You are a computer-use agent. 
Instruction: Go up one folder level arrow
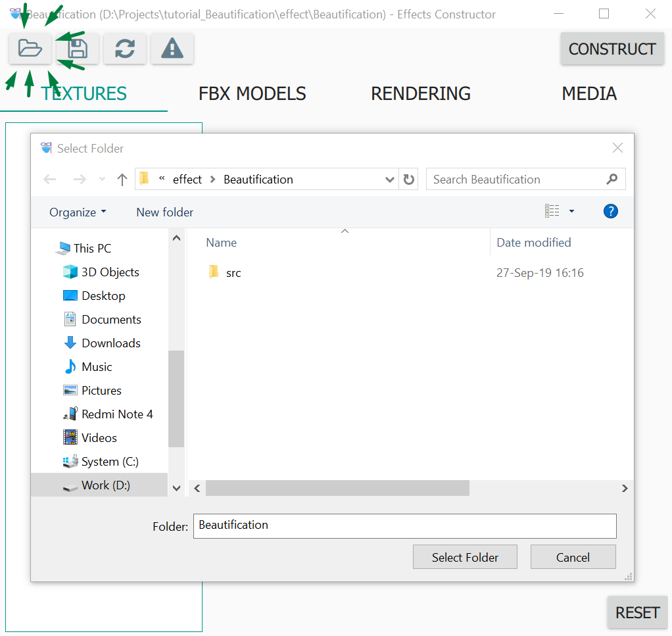[x=122, y=180]
